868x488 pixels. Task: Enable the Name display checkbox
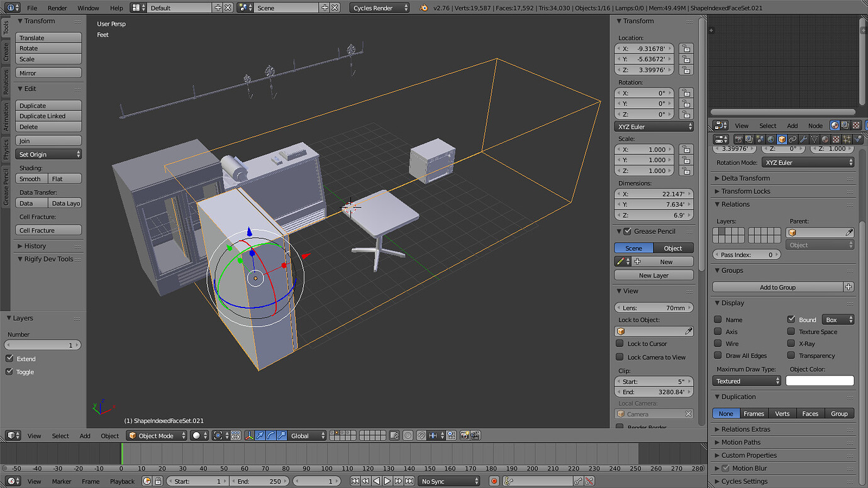coord(718,319)
